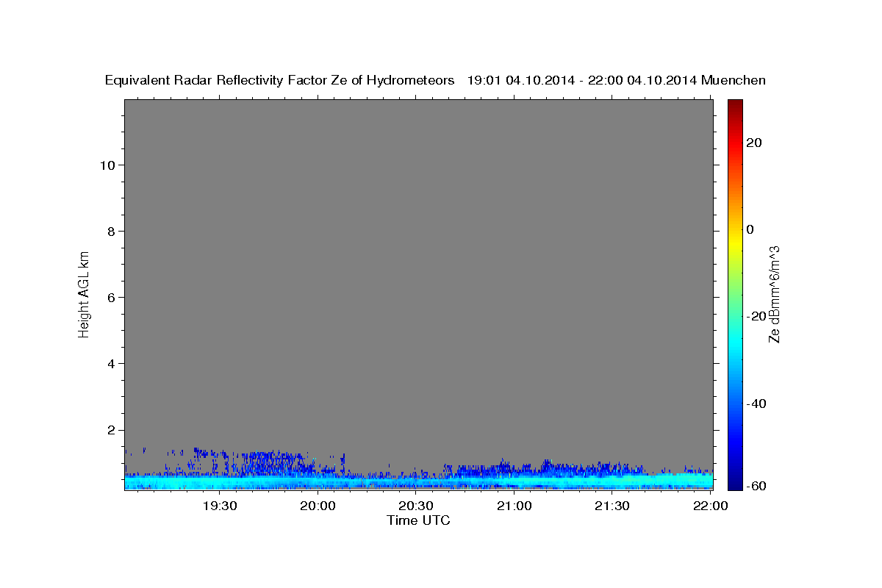Click the 21:30 time tick label

point(612,506)
